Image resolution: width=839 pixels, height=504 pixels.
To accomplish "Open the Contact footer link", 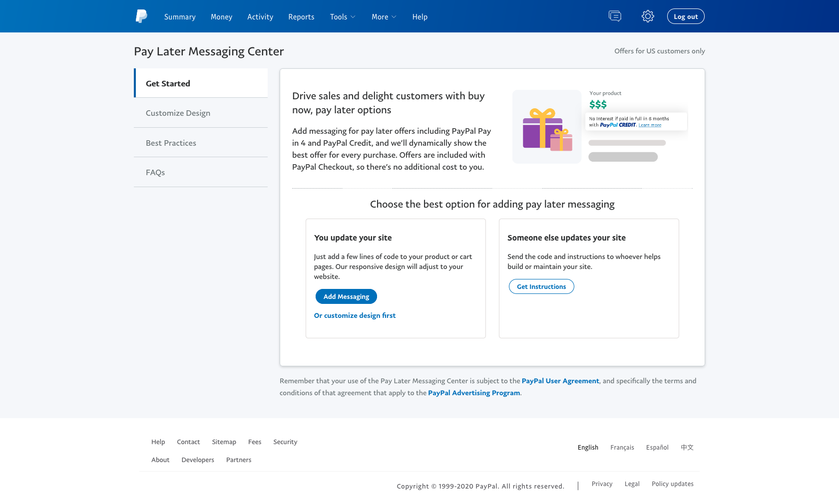I will (x=188, y=442).
